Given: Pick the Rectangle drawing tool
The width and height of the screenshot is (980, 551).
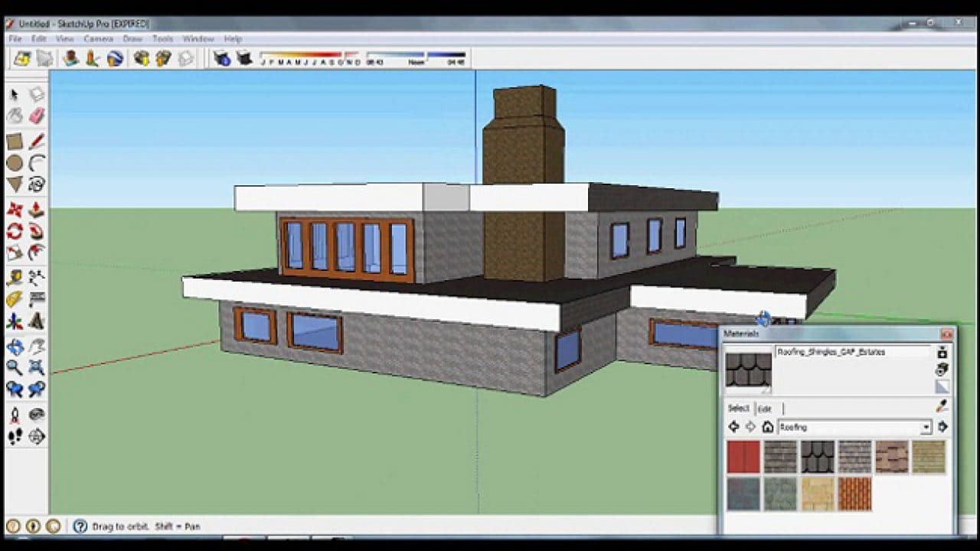Looking at the screenshot, I should [15, 142].
